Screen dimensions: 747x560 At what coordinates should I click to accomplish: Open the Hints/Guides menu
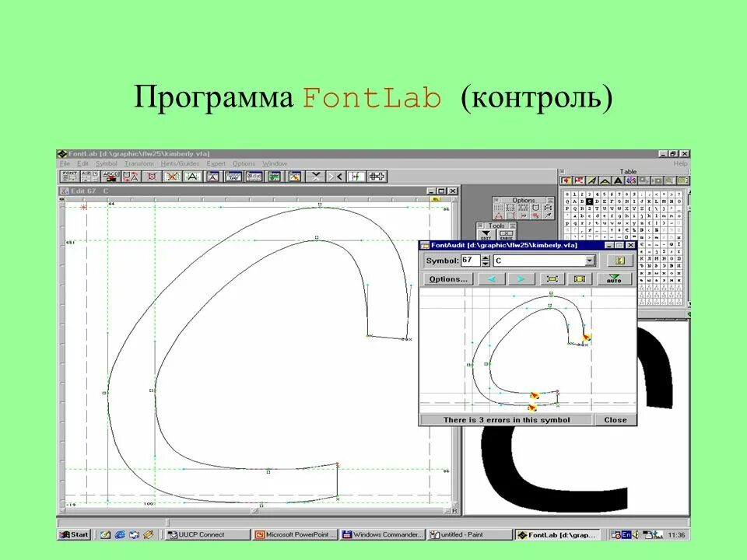click(180, 163)
